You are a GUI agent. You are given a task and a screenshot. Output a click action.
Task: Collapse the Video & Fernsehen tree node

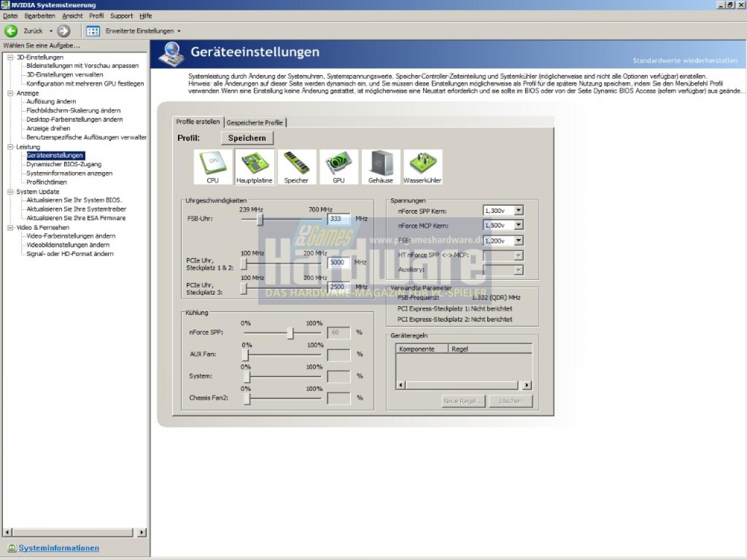[10, 228]
